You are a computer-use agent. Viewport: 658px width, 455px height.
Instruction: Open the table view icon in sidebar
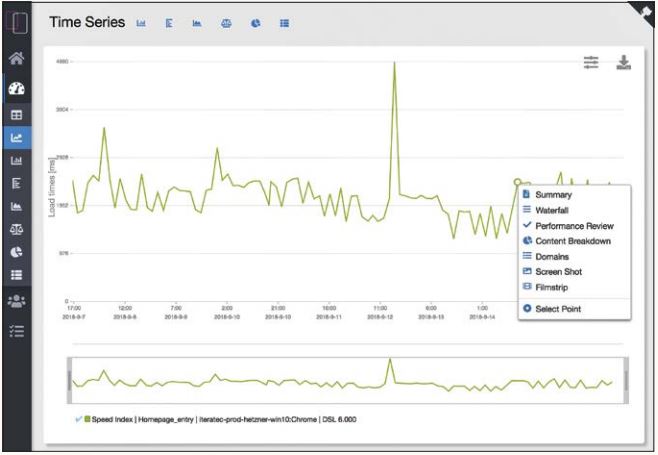click(x=16, y=115)
